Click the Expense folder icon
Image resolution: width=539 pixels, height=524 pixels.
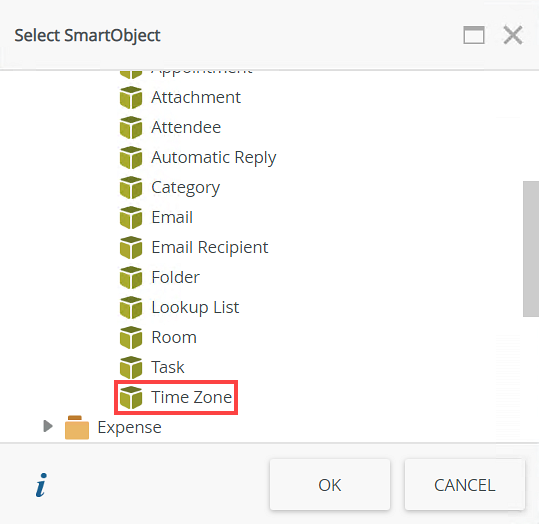point(77,427)
